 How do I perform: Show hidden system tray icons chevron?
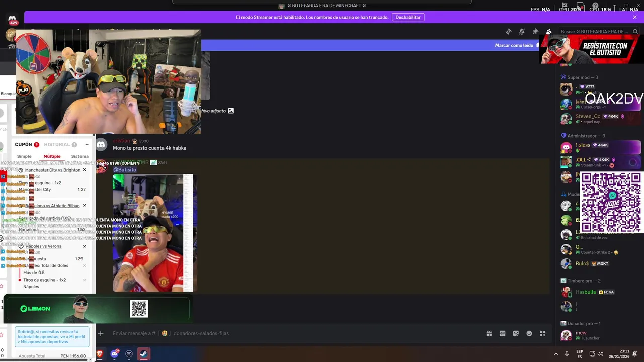[x=556, y=354]
